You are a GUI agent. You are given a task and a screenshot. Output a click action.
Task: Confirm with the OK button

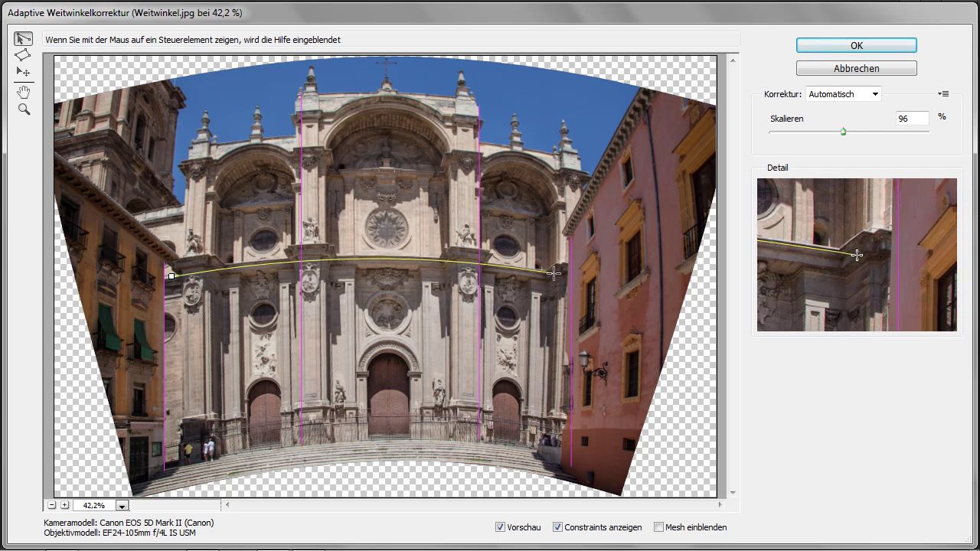pos(856,46)
